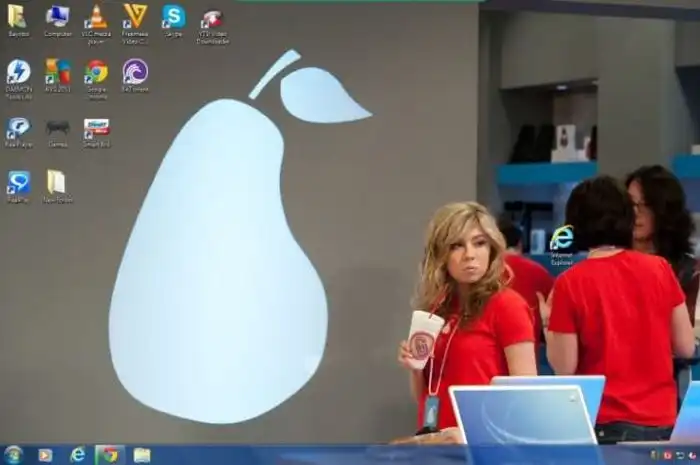Open the Freemake Video Converter shortcut
Image resolution: width=700 pixels, height=465 pixels.
point(135,17)
